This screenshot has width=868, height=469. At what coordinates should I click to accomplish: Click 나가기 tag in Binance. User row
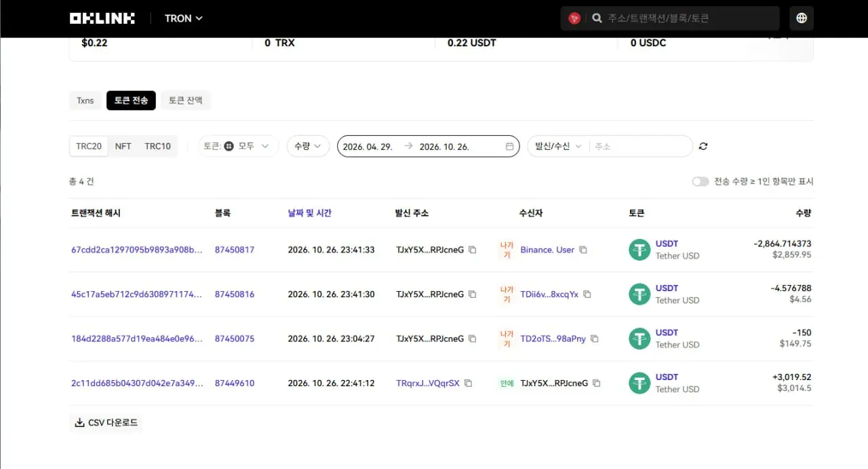[507, 250]
